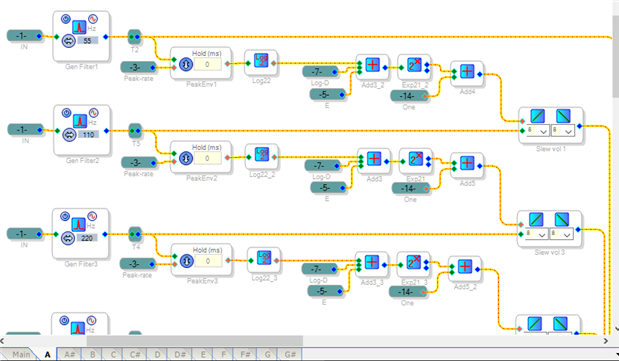Select the Add3_3 adder block icon

[371, 262]
